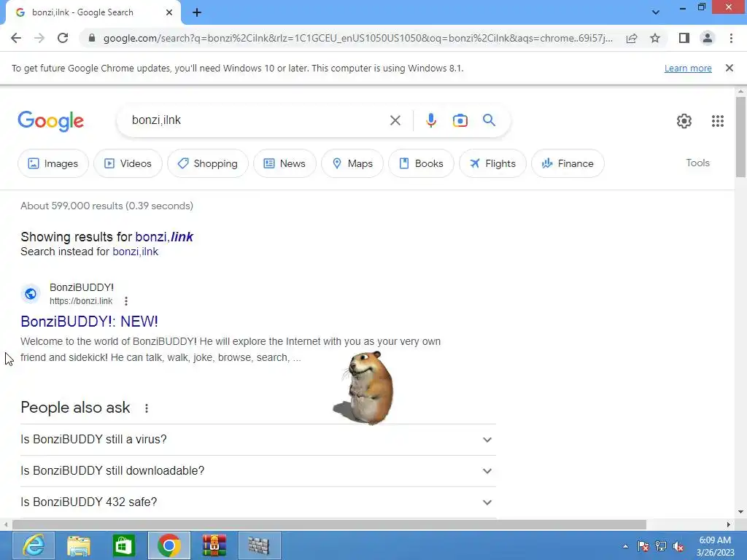Viewport: 747px width, 560px height.
Task: Open the tab search dropdown arrow
Action: 656,12
